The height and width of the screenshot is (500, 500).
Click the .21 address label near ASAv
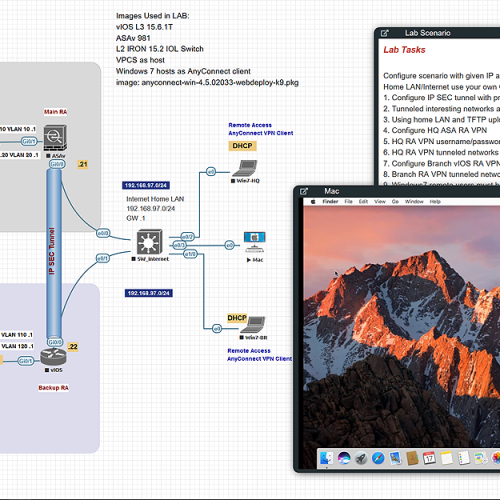click(83, 164)
